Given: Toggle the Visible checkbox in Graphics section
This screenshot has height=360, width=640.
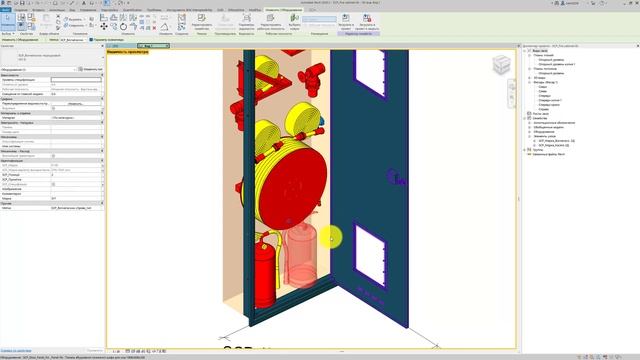Looking at the screenshot, I should coord(53,108).
